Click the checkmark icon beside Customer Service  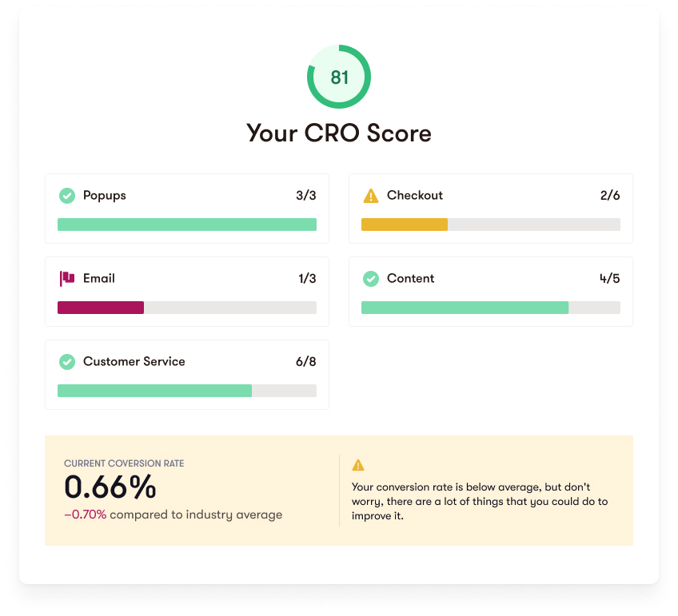pos(67,362)
